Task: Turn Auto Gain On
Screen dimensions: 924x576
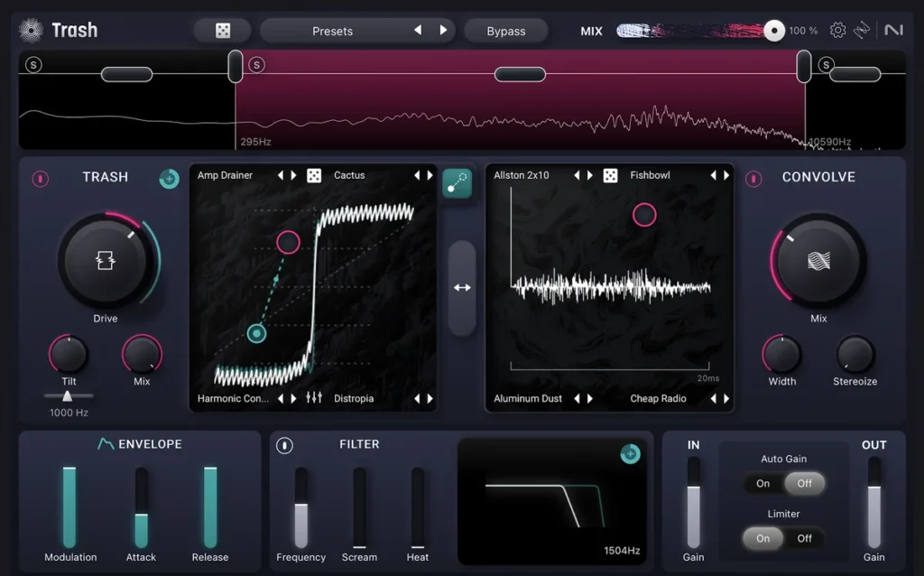Action: pos(763,483)
